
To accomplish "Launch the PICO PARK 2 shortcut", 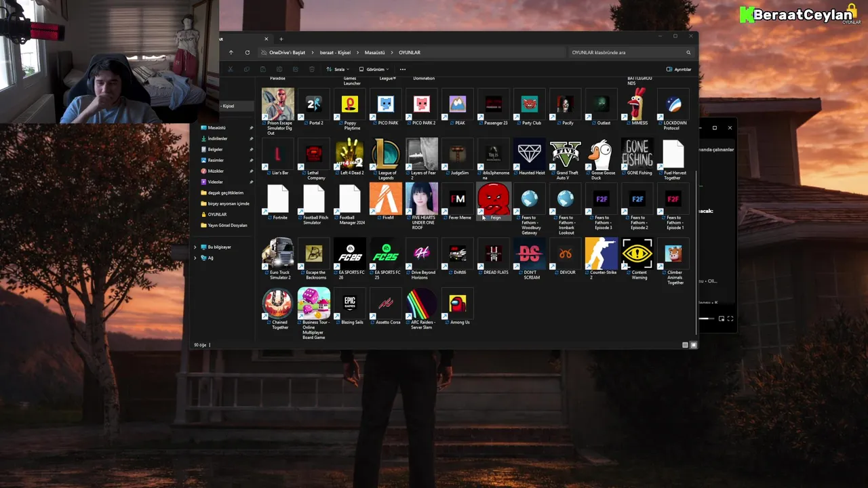I will 422,107.
